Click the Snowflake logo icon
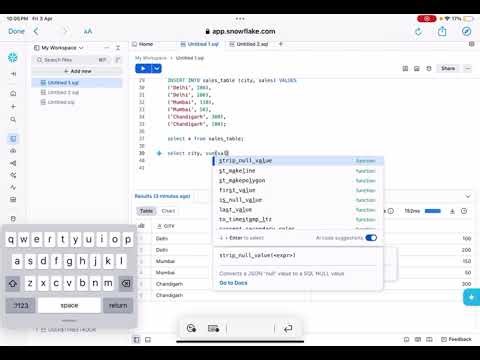This screenshot has height=360, width=480. [x=13, y=58]
